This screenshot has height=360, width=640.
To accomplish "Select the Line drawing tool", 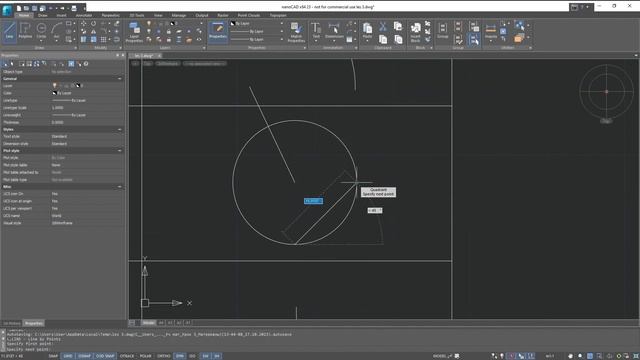I will coord(9,31).
